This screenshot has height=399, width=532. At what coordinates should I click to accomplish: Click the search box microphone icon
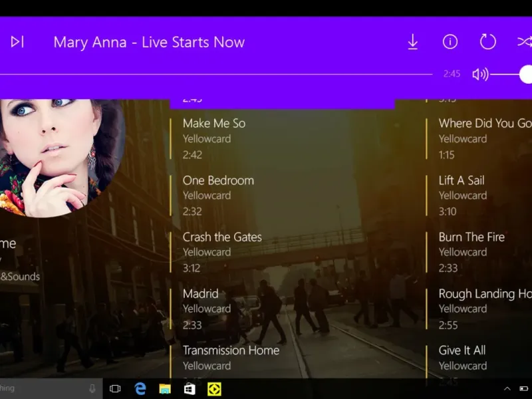coord(92,388)
